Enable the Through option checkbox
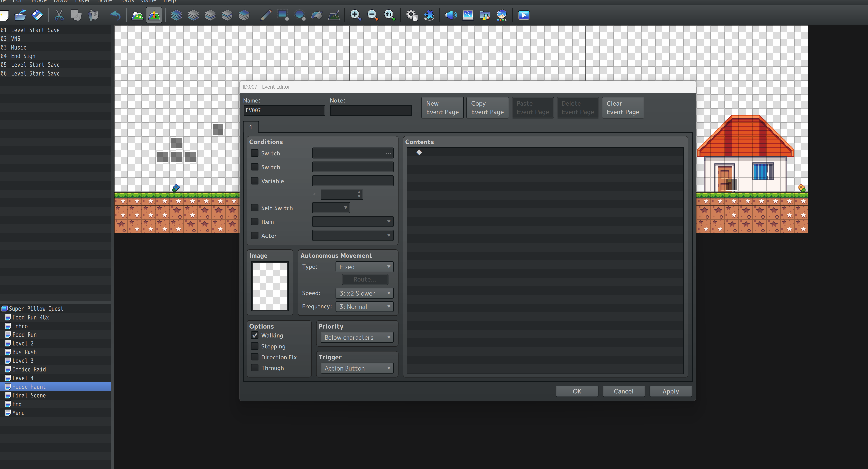The image size is (868, 469). click(255, 368)
